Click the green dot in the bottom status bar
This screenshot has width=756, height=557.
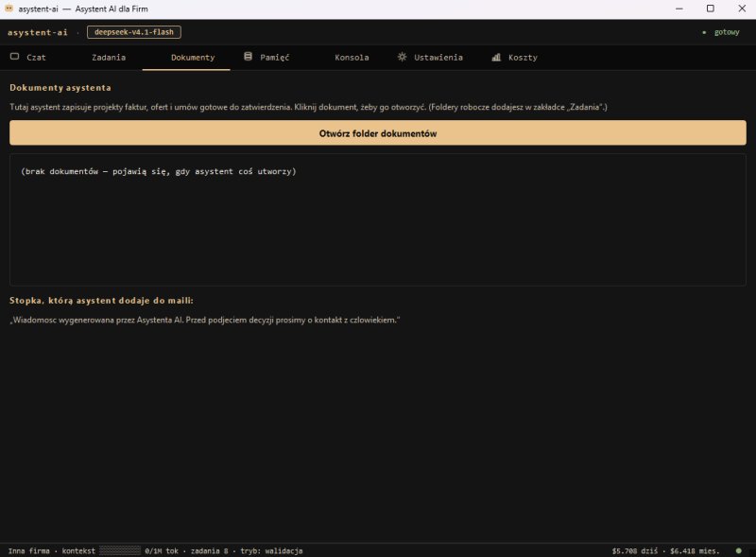point(739,550)
